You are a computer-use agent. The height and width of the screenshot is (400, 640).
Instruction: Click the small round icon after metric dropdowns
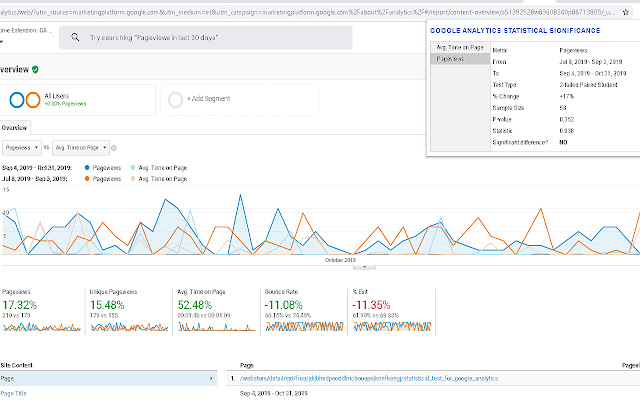coord(114,148)
